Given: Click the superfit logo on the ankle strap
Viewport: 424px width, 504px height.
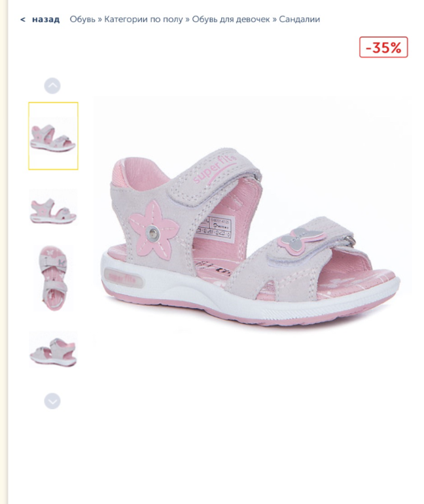Looking at the screenshot, I should click(x=215, y=170).
